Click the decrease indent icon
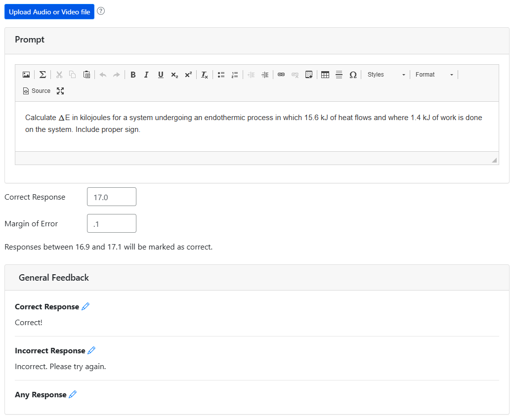513x420 pixels. click(x=251, y=75)
